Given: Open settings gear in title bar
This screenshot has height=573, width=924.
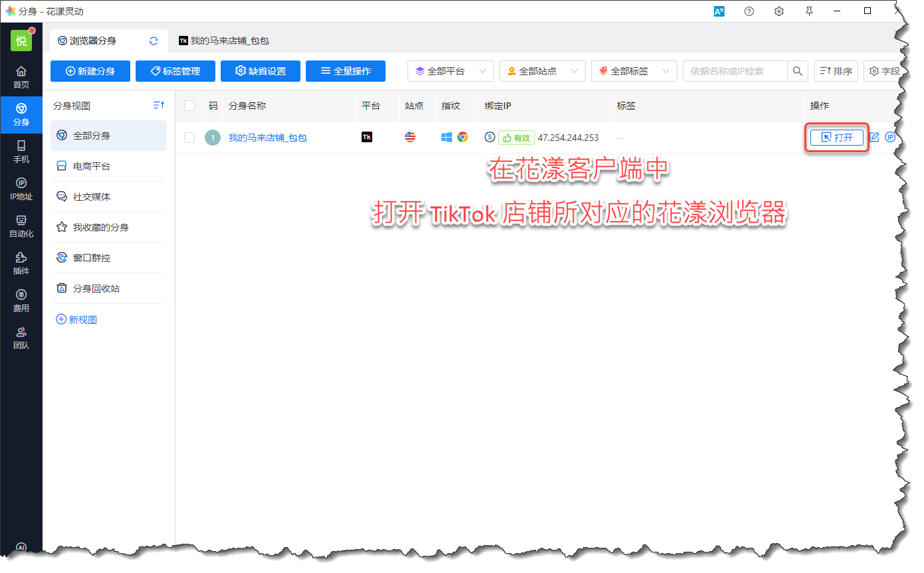Looking at the screenshot, I should pyautogui.click(x=779, y=11).
